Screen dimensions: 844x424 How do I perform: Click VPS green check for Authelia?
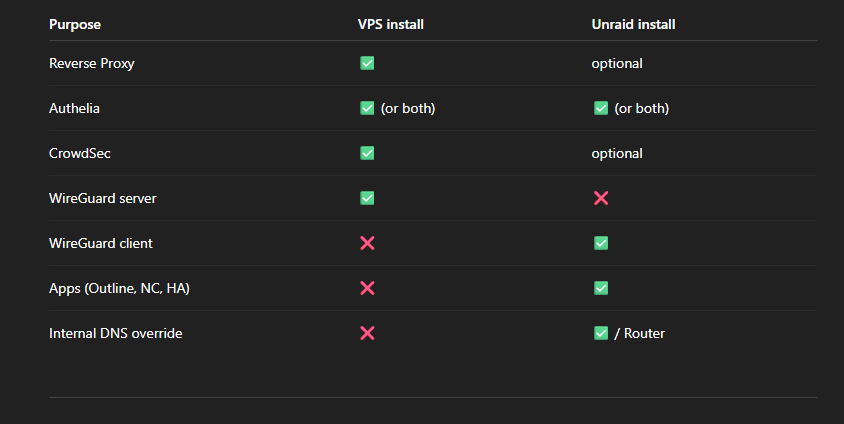pyautogui.click(x=367, y=108)
